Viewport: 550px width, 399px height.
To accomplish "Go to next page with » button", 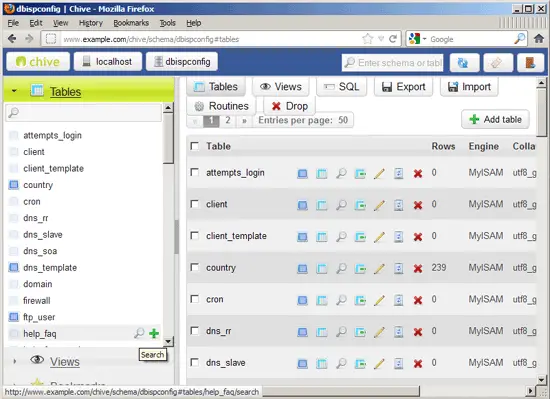I will 244,121.
